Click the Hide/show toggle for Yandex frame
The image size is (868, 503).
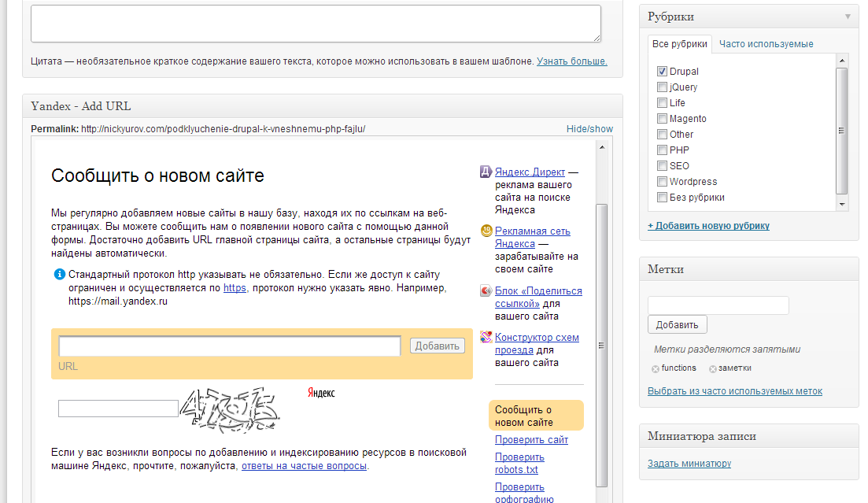point(589,129)
